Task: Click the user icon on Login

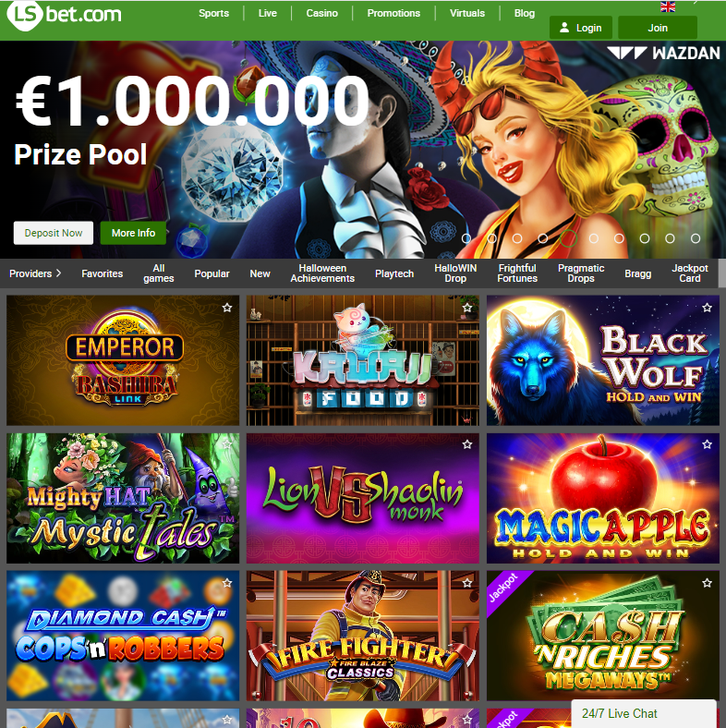Action: [564, 28]
